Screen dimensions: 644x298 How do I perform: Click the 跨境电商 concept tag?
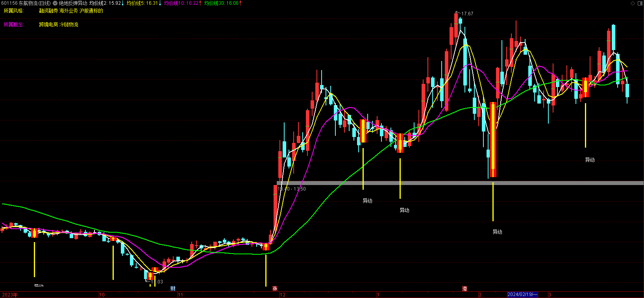[x=48, y=24]
